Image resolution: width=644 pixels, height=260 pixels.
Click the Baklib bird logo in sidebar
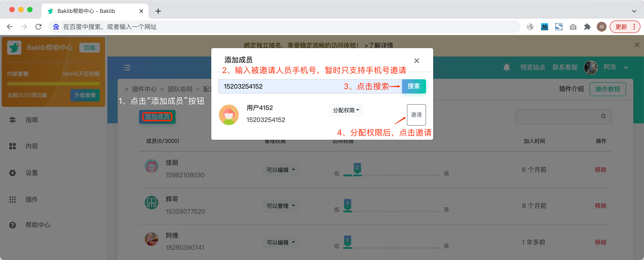click(x=14, y=47)
